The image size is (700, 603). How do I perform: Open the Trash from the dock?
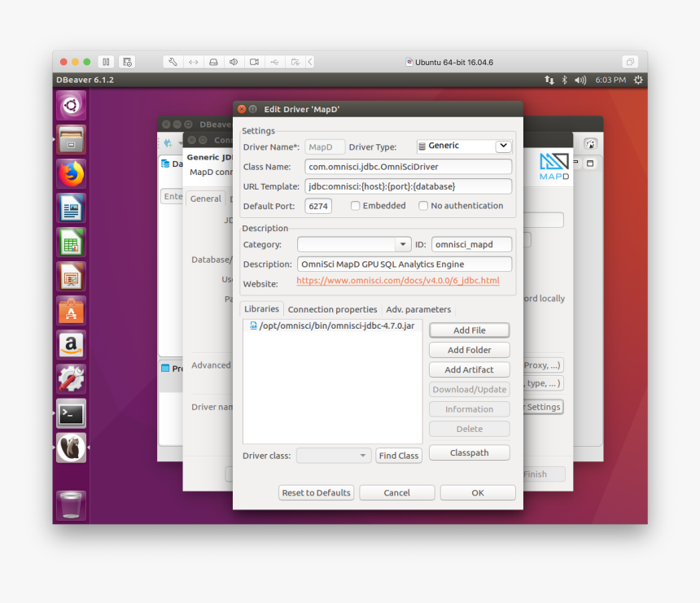[x=71, y=505]
